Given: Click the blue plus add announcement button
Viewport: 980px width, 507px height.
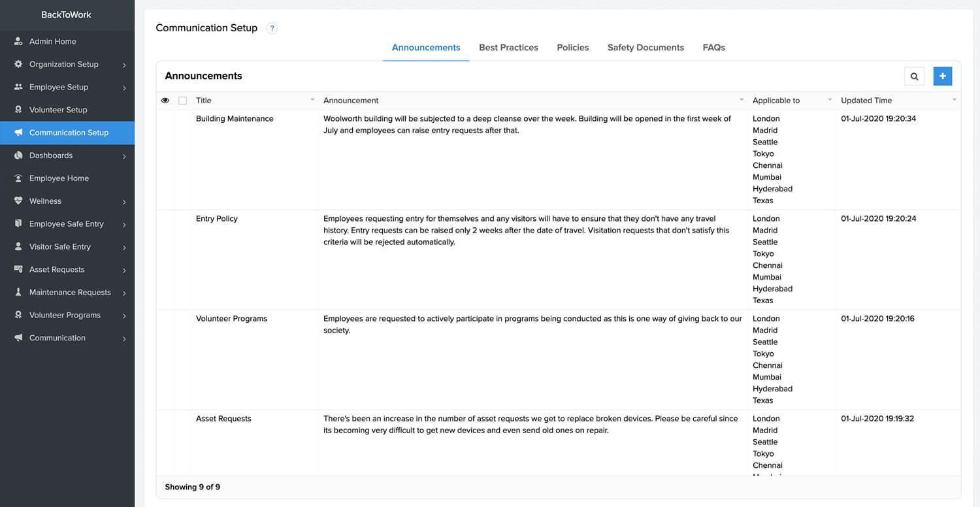Looking at the screenshot, I should click(x=942, y=76).
